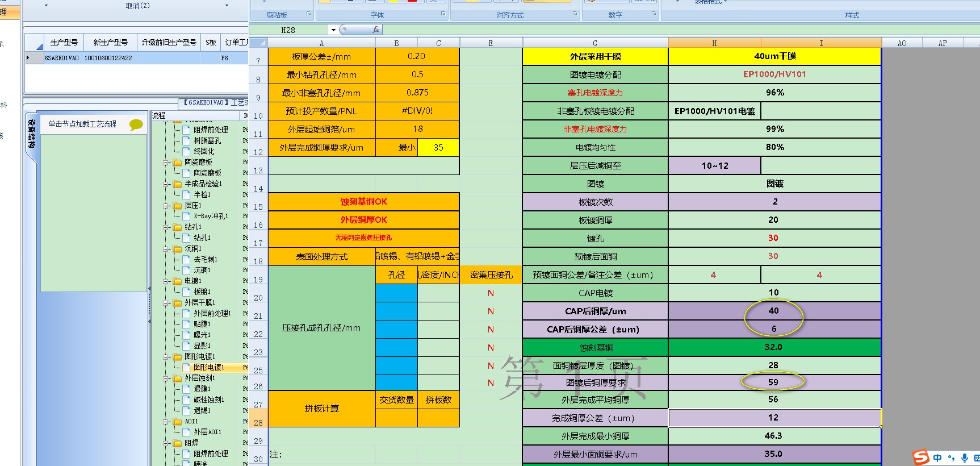Screen dimensions: 980x466
Task: Click the fx insert function icon
Action: tap(375, 30)
